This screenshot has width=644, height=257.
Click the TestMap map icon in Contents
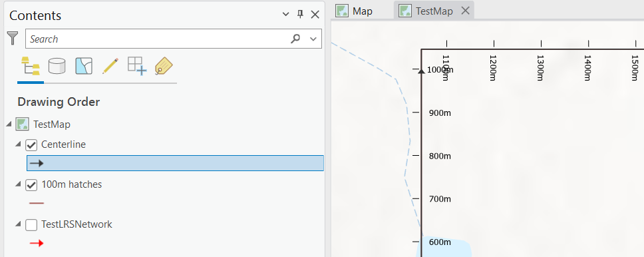click(x=22, y=125)
